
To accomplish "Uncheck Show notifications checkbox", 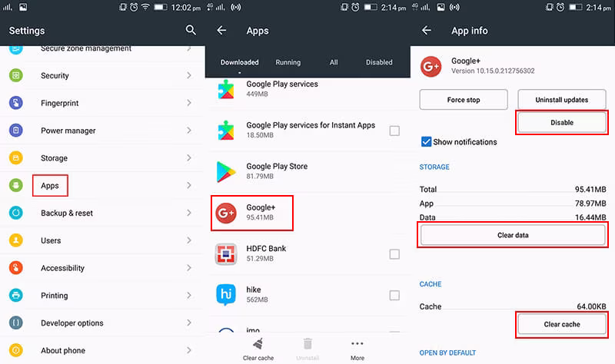I will [426, 141].
